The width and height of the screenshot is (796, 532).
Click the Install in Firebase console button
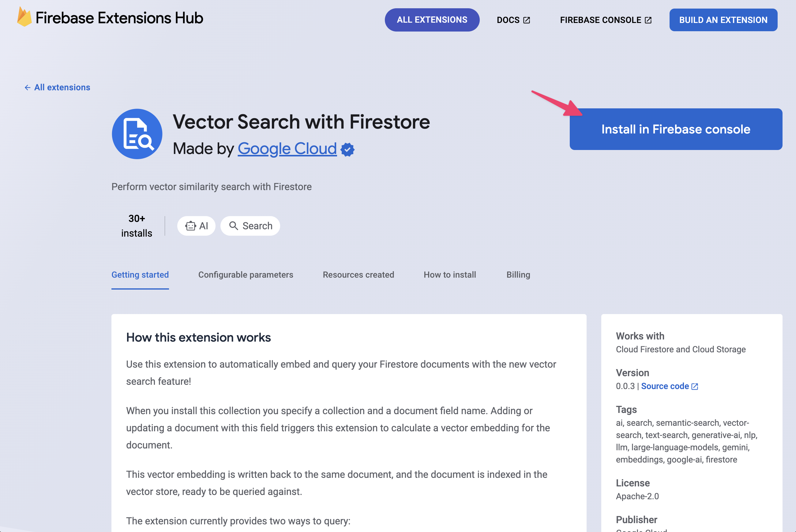pos(675,129)
